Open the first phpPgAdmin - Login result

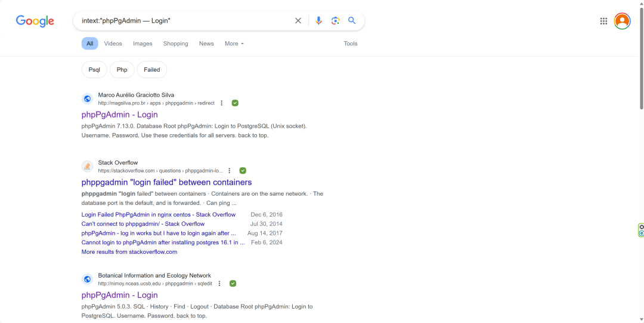click(119, 115)
